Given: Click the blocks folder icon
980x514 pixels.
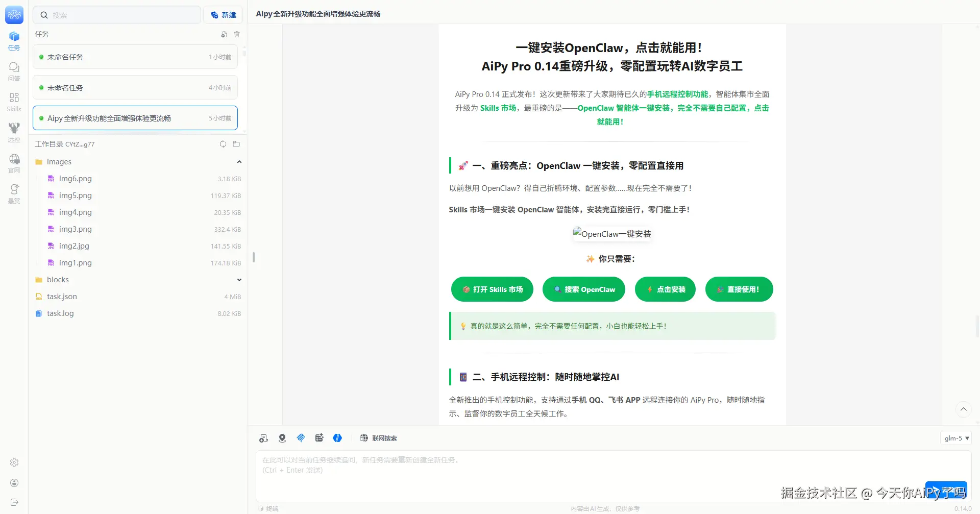Looking at the screenshot, I should click(39, 280).
